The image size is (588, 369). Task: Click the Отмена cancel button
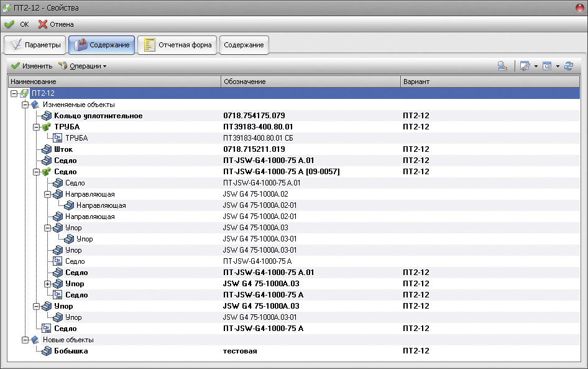(56, 24)
